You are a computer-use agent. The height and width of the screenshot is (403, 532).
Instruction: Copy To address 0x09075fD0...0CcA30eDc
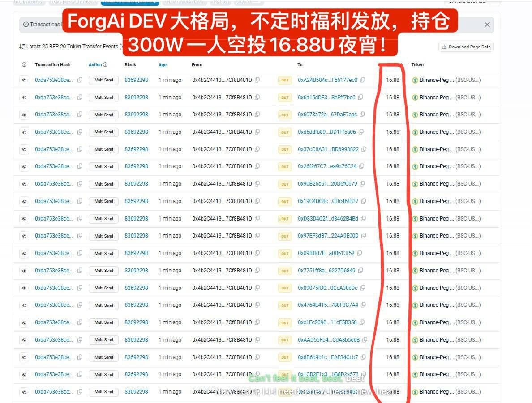[x=363, y=288]
